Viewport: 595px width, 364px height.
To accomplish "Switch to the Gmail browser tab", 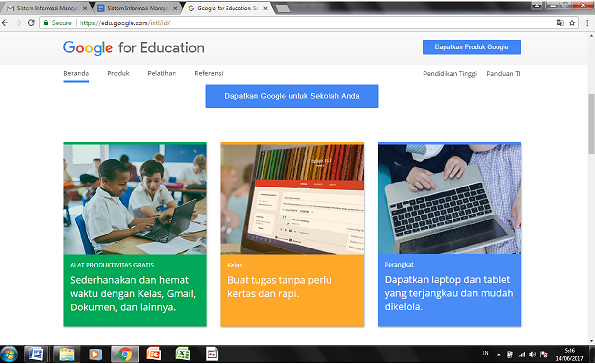I will pos(47,8).
